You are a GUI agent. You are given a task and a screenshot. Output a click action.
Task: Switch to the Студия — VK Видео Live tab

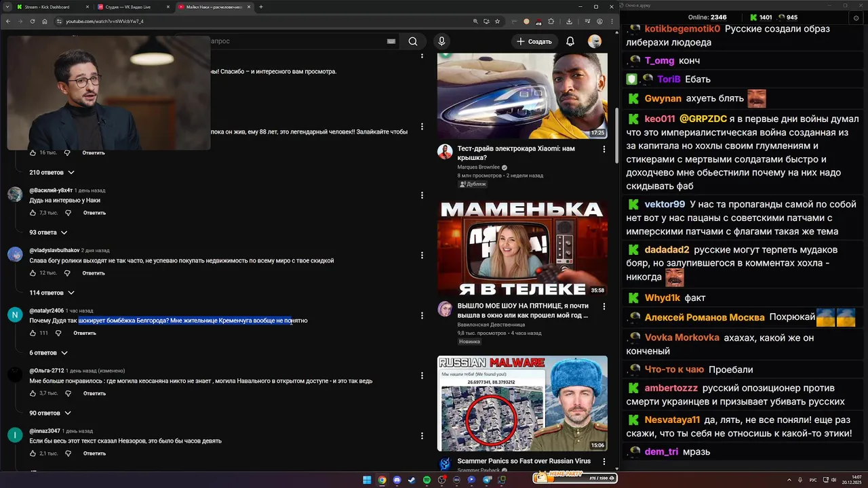point(134,7)
